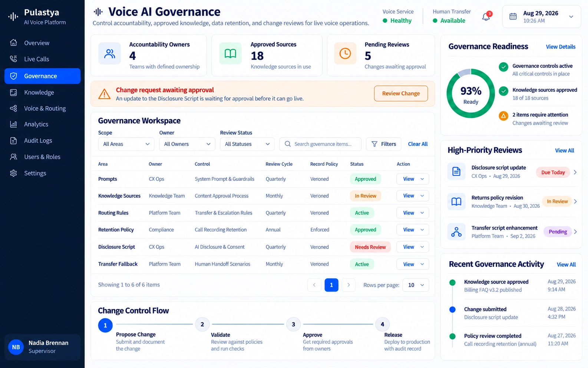Click the Pulastya waveform logo icon
The width and height of the screenshot is (588, 368).
pyautogui.click(x=13, y=16)
